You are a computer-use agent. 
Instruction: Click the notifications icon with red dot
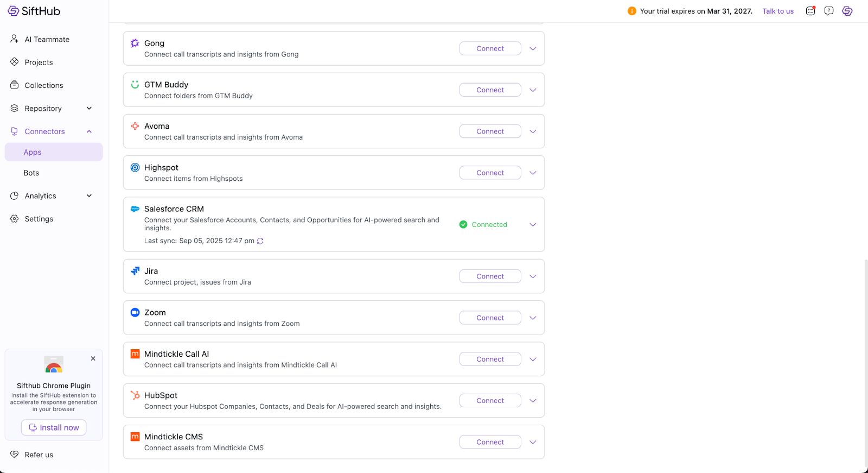pos(810,11)
